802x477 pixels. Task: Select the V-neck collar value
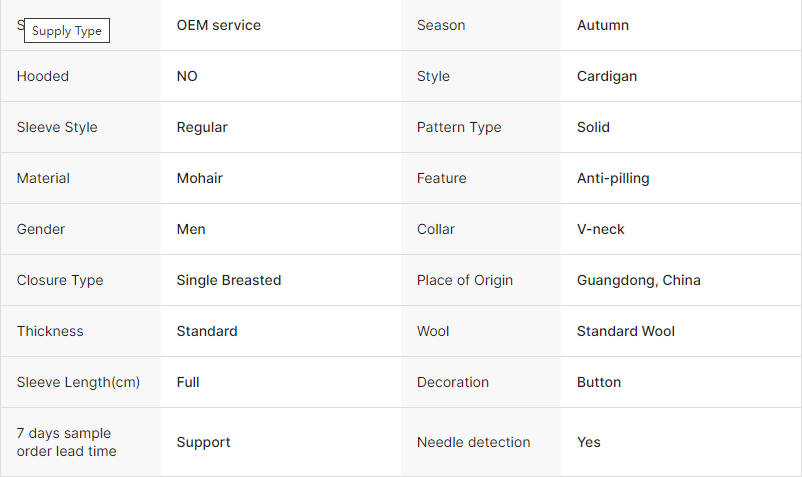(600, 229)
